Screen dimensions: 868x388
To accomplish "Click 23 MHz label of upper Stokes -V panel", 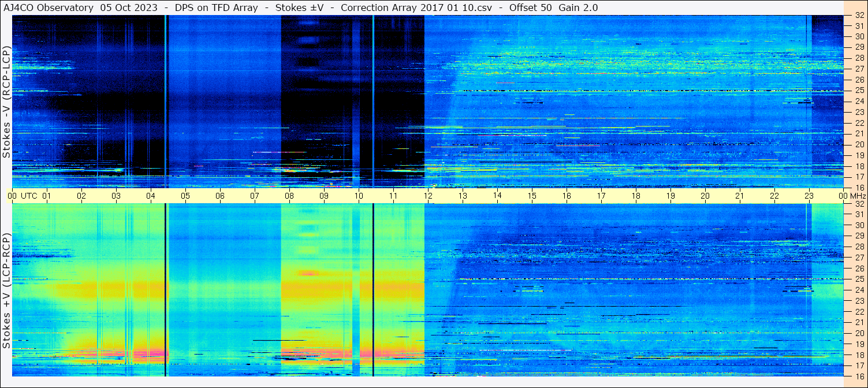I will point(859,112).
